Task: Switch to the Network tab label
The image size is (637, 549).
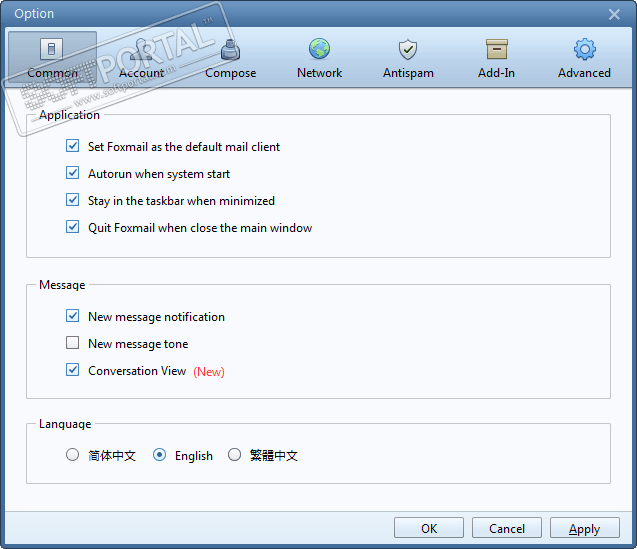Action: [x=319, y=73]
